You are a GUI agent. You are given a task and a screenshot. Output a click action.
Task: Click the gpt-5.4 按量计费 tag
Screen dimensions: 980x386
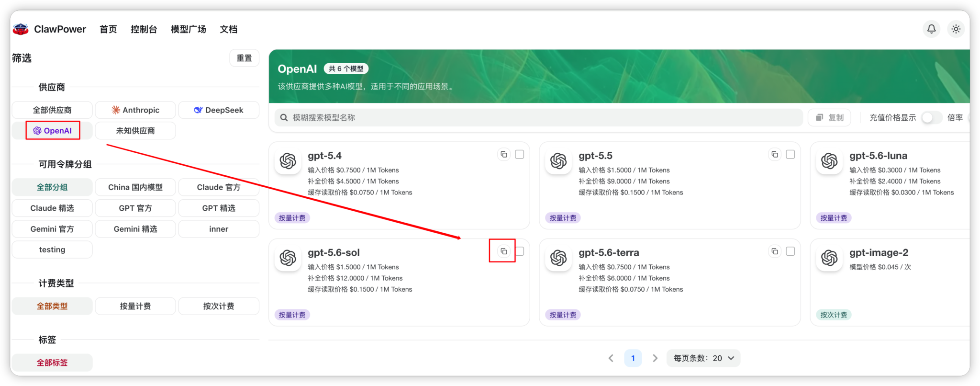(x=292, y=218)
